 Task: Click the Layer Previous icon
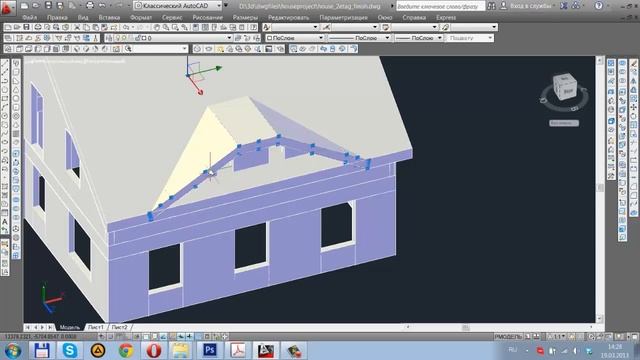[x=247, y=38]
